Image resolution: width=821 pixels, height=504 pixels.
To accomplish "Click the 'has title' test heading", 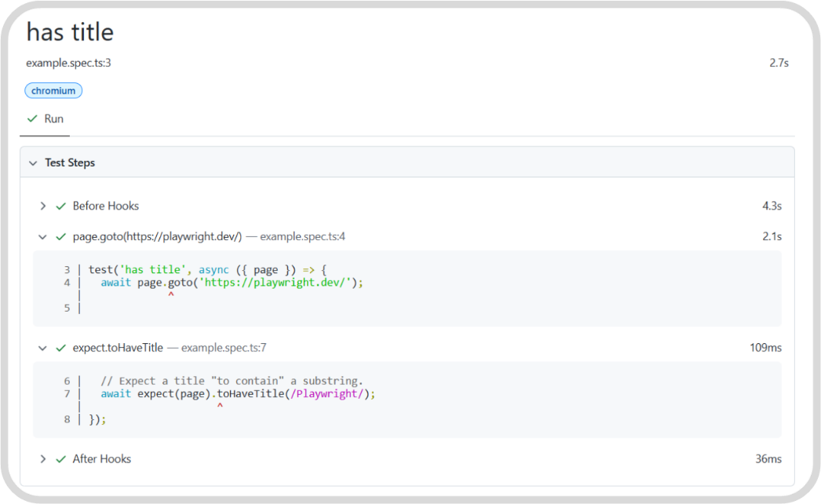I will [x=70, y=32].
